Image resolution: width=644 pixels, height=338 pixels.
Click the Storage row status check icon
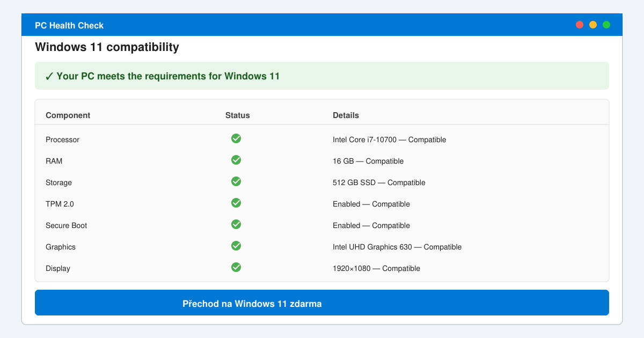click(x=236, y=181)
